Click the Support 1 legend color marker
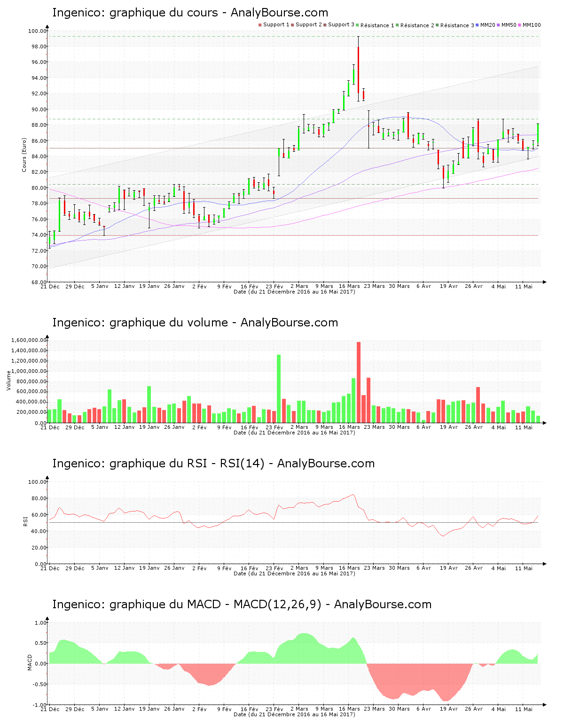This screenshot has width=564, height=728. pyautogui.click(x=260, y=25)
